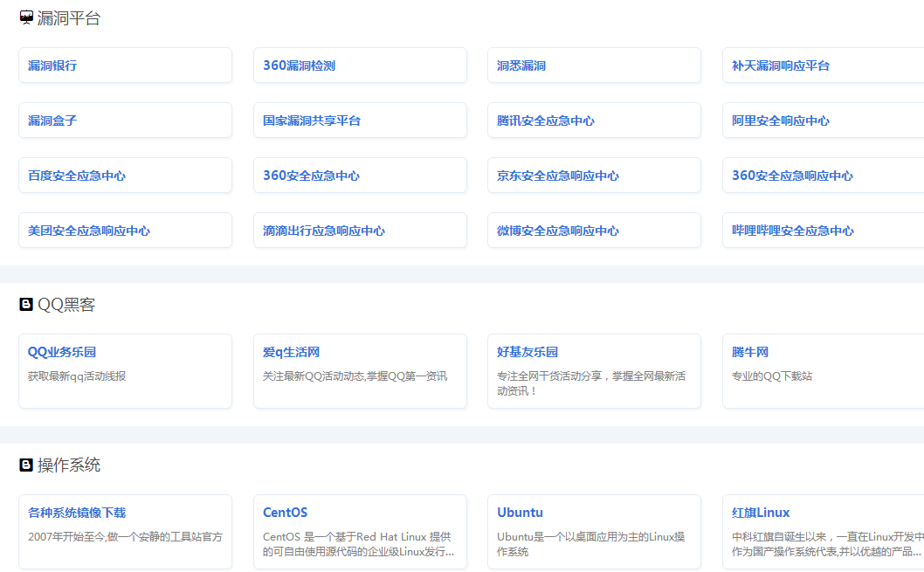Click description starting 2007年开始至今
This screenshot has height=572, width=924.
125,537
